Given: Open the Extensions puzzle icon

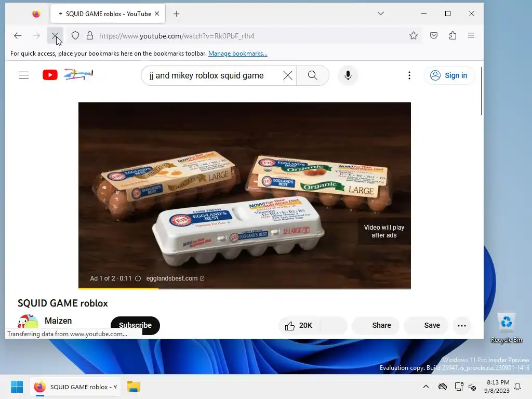Looking at the screenshot, I should pos(453,36).
